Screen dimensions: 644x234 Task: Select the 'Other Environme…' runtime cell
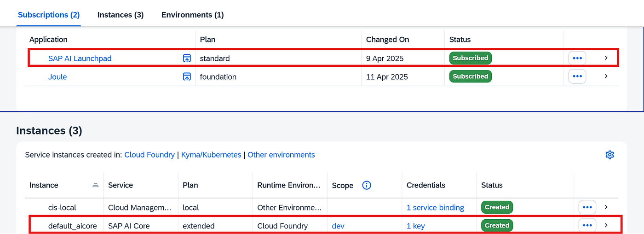[289, 208]
